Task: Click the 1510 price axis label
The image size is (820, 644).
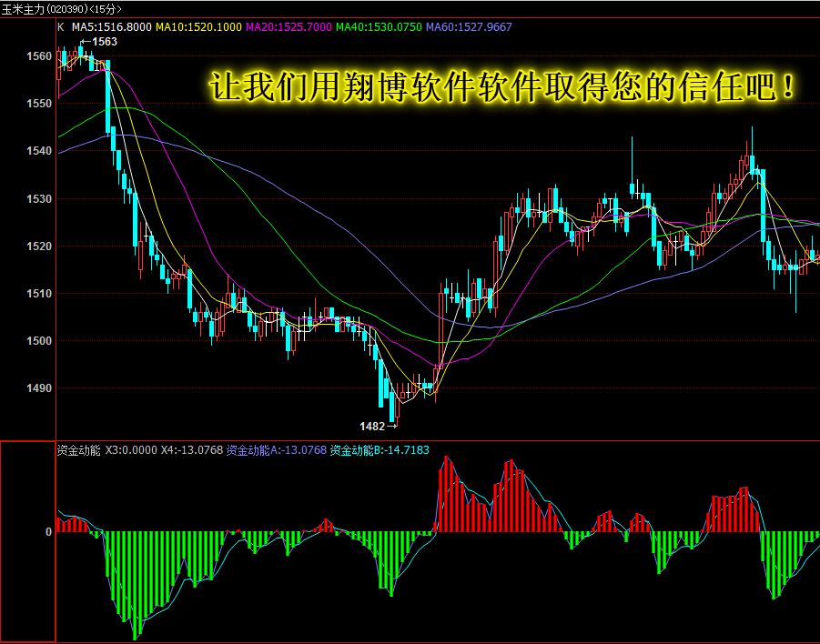Action: tap(39, 294)
